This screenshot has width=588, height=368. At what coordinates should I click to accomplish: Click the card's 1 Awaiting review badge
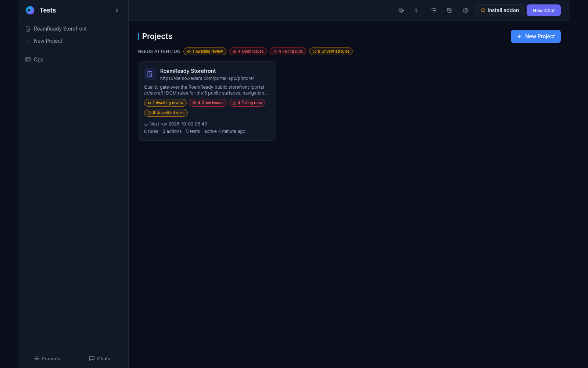pos(165,103)
